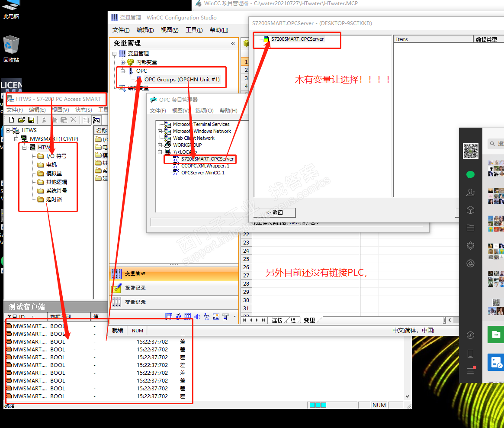The image size is (504, 428).
Task: Click the yellow cube icon atop WinCC grid
Action: point(246,43)
